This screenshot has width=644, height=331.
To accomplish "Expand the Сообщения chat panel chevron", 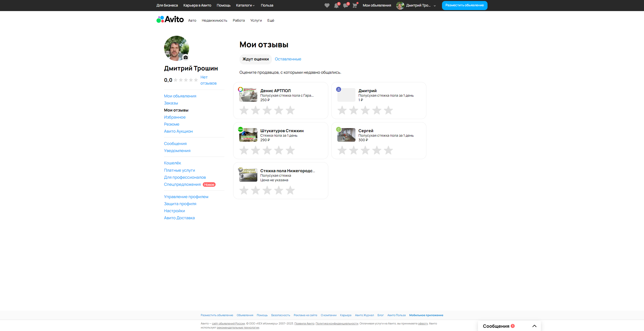I will click(535, 326).
